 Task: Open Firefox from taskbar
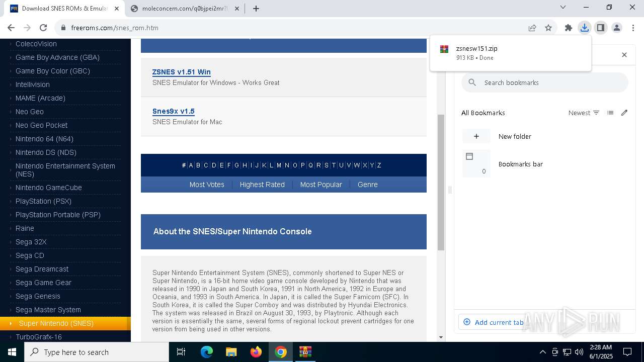click(256, 352)
